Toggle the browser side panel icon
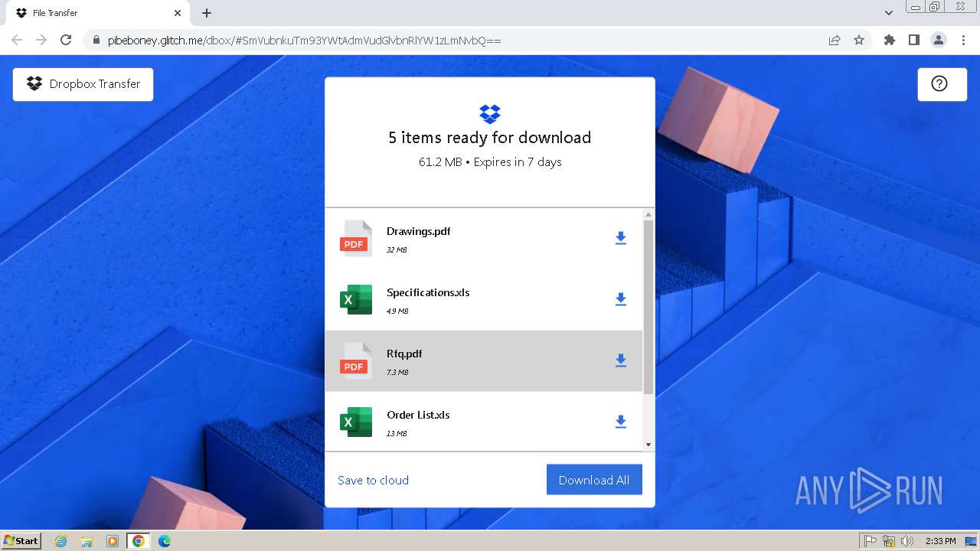This screenshot has height=551, width=980. point(913,40)
